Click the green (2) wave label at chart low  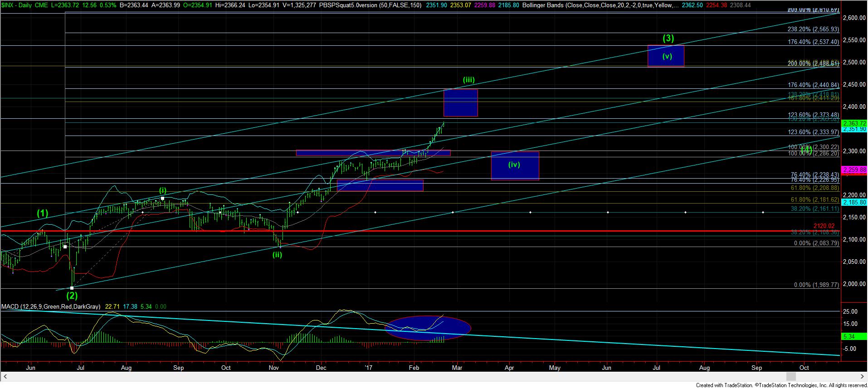[72, 296]
